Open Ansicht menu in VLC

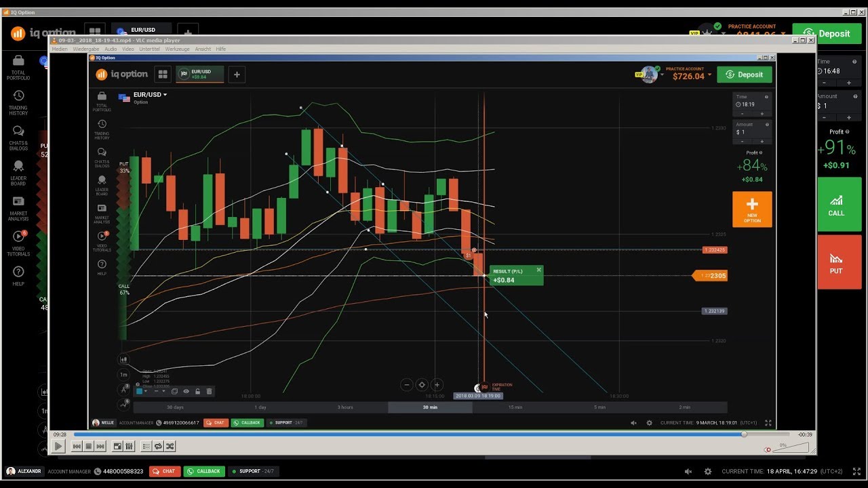(203, 49)
